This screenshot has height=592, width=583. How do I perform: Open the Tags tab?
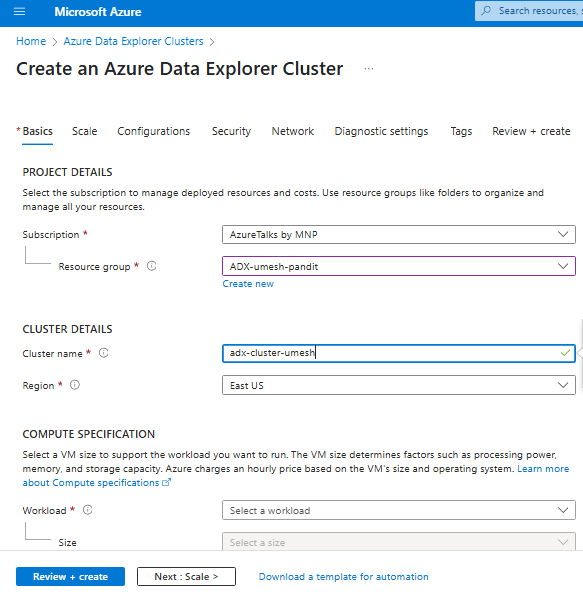click(461, 131)
